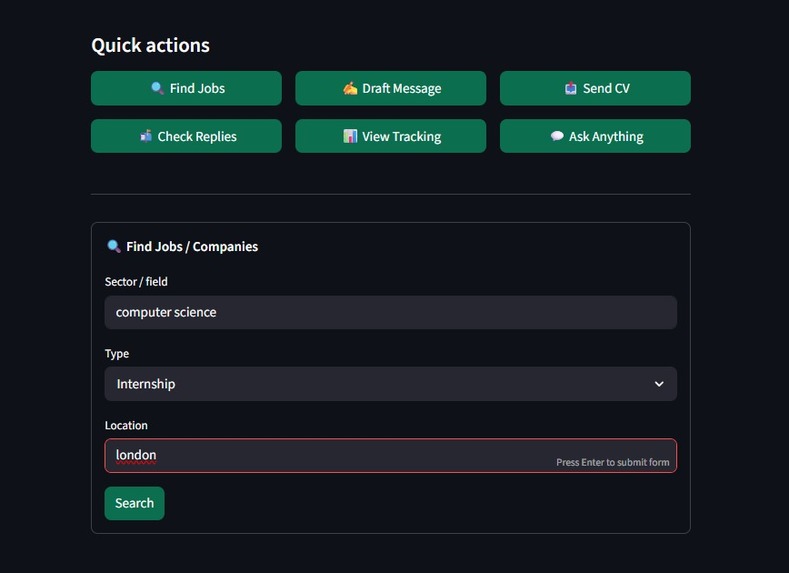Click the Send CV button
Viewport: 789px width, 573px height.
[595, 88]
